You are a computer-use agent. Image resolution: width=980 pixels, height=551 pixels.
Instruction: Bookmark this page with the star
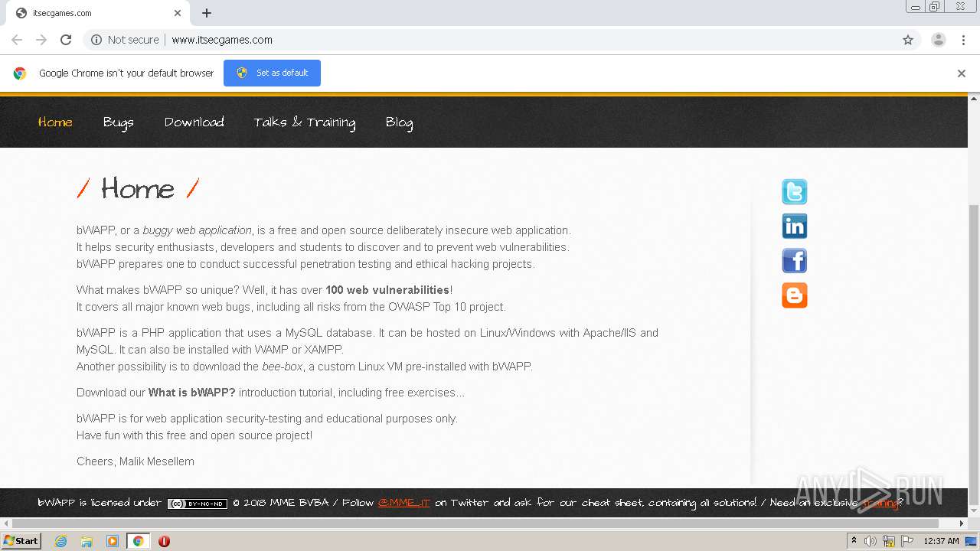pos(908,40)
